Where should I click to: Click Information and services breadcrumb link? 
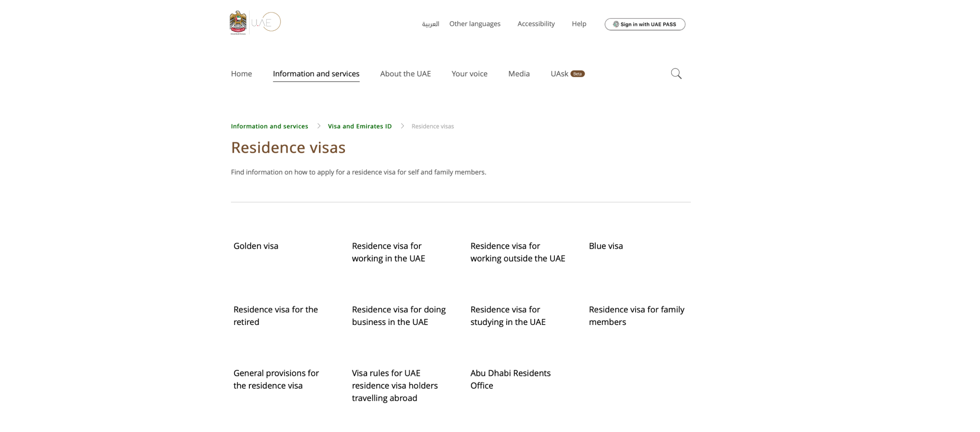tap(269, 126)
